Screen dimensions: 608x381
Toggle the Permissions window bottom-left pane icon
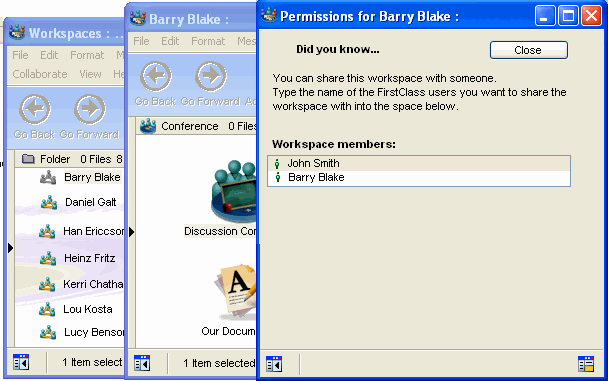(x=274, y=364)
